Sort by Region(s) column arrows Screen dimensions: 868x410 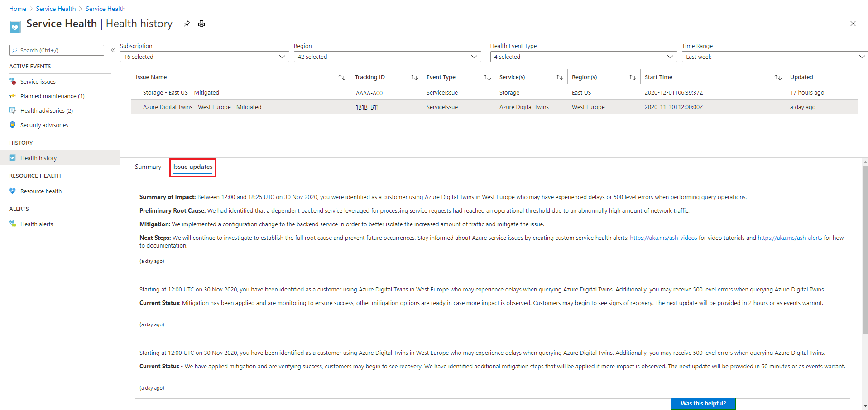coord(633,77)
